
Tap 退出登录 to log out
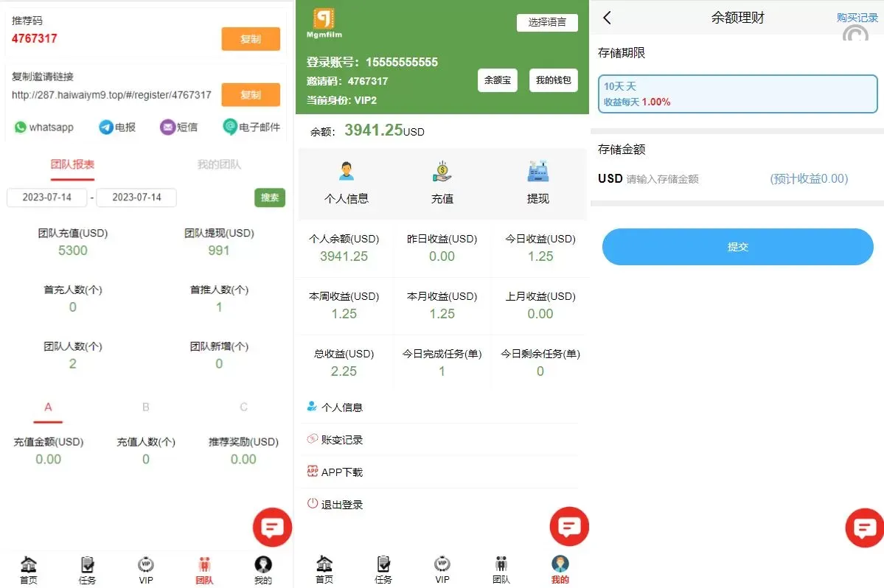pos(342,505)
